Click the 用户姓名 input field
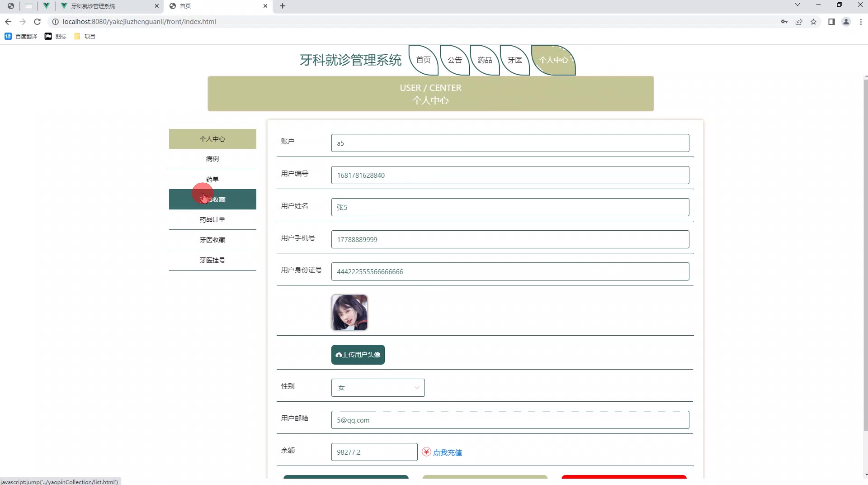This screenshot has height=485, width=868. coord(510,207)
